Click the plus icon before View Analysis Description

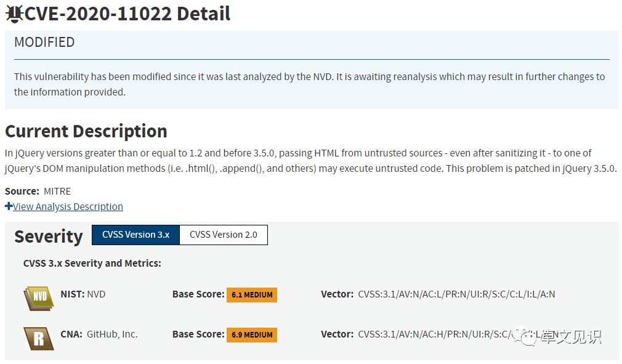9,206
